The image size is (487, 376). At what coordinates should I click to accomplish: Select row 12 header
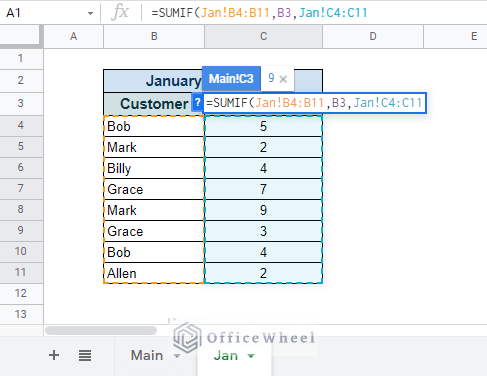(21, 294)
